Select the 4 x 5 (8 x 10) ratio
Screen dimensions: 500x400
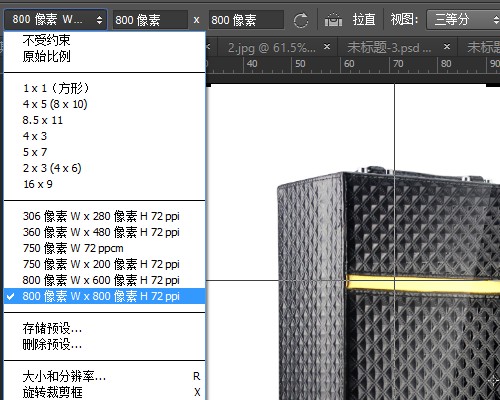(x=104, y=104)
